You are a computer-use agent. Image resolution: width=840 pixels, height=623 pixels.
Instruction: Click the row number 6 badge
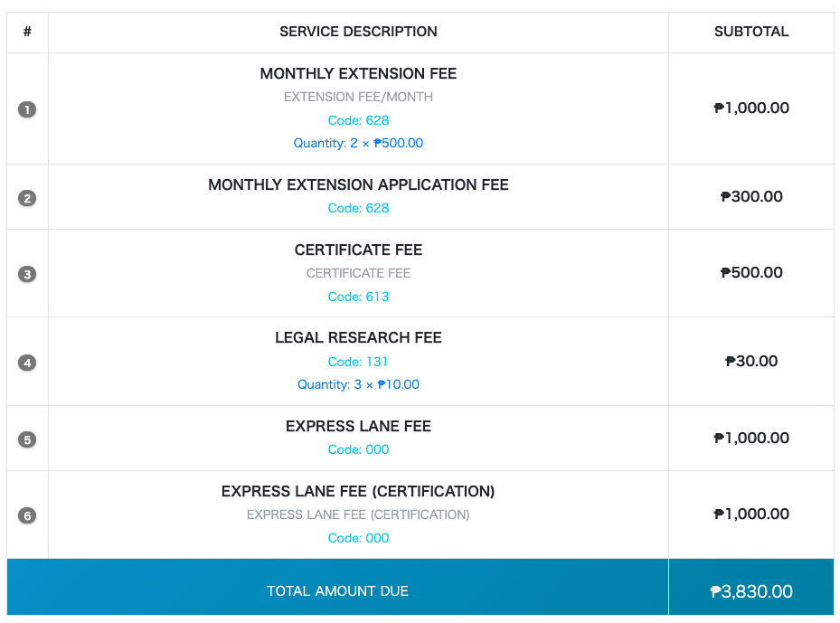27,515
